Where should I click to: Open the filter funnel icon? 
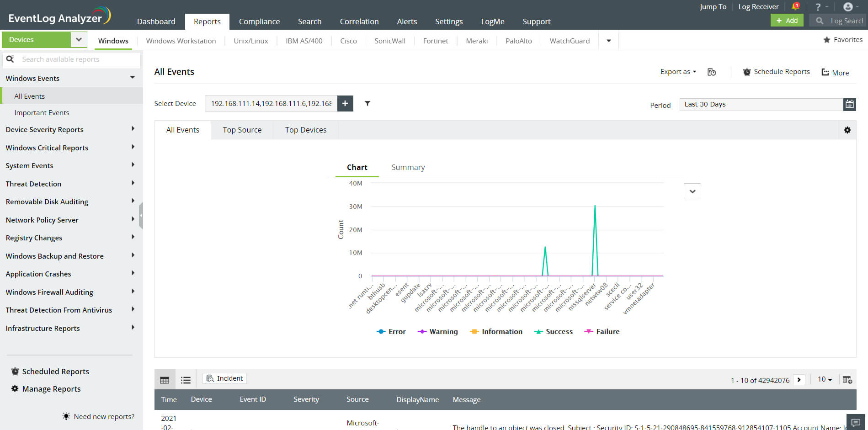coord(367,104)
